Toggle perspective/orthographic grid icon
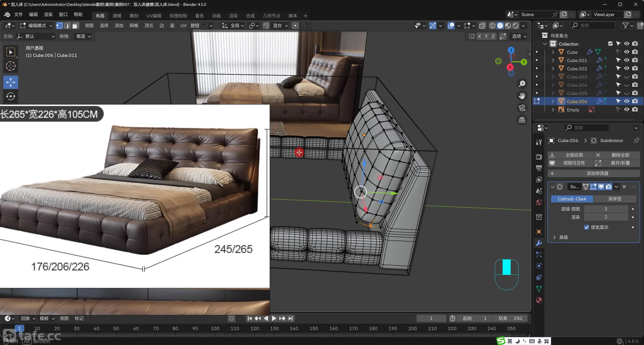Image resolution: width=644 pixels, height=345 pixels. click(522, 120)
